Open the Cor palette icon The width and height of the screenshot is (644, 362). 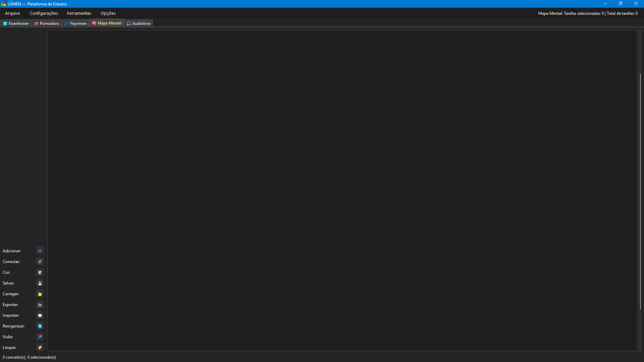(x=40, y=272)
